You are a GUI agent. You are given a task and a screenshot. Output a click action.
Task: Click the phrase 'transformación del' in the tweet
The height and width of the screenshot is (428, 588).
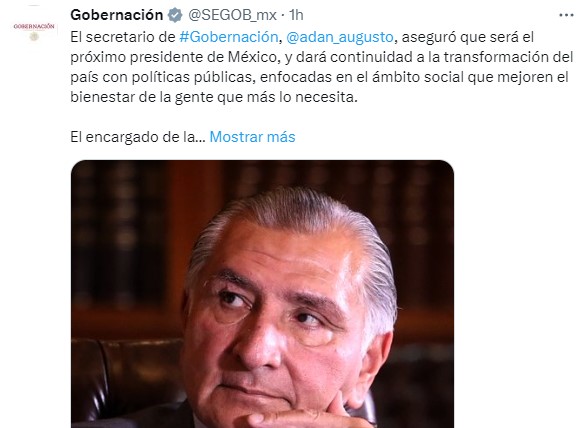(508, 57)
